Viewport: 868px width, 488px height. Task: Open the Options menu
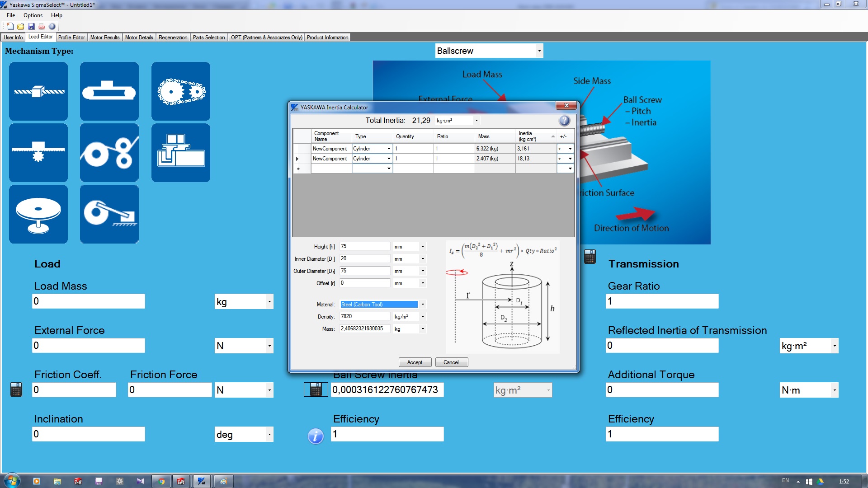33,15
